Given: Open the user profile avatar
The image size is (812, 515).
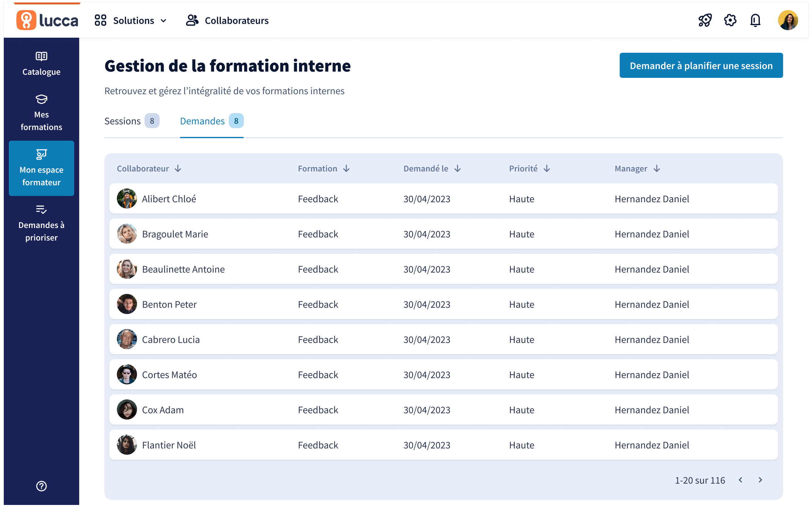Looking at the screenshot, I should (x=788, y=20).
